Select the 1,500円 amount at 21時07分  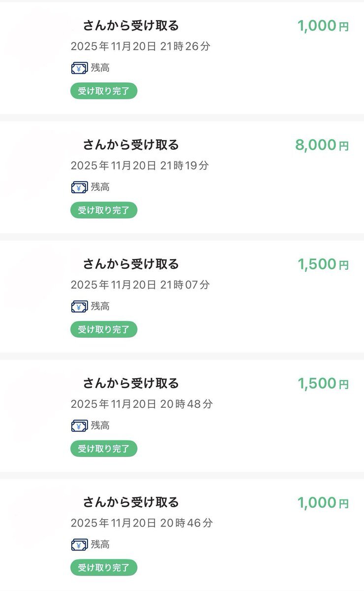(x=323, y=264)
